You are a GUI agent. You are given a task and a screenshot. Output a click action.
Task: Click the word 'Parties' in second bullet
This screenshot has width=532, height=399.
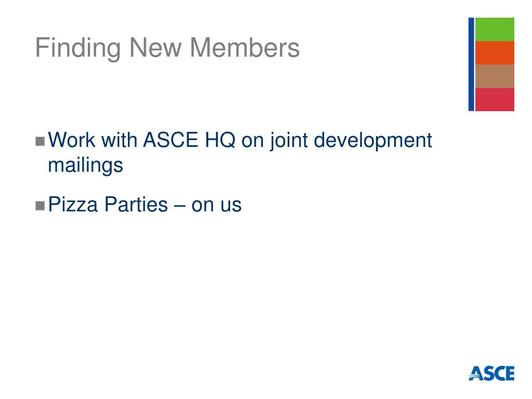[136, 204]
